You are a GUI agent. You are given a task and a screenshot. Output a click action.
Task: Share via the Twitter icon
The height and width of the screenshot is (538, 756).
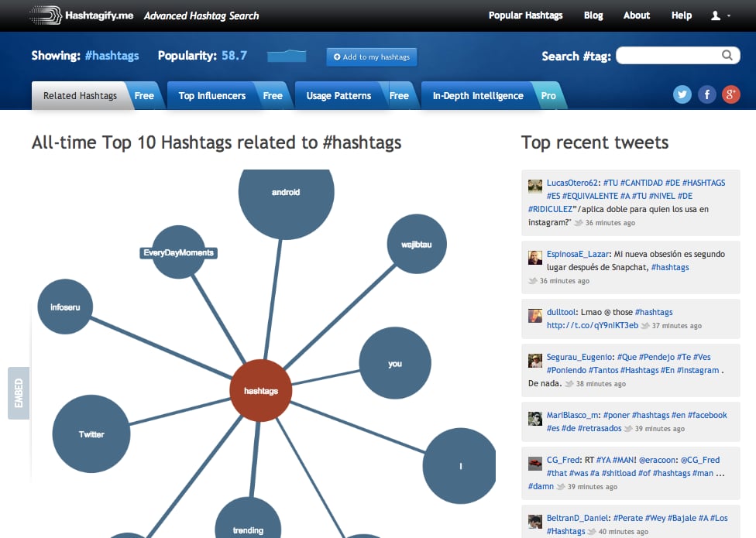pyautogui.click(x=682, y=94)
